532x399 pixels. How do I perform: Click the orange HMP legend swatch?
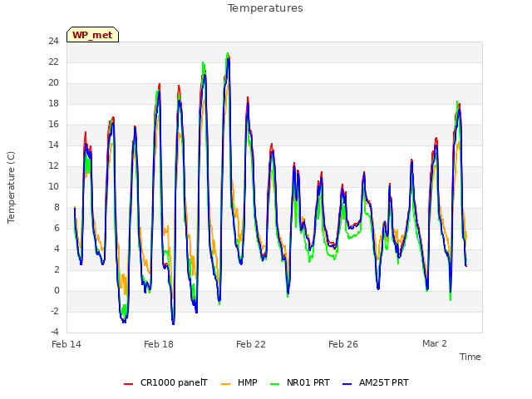click(x=225, y=384)
